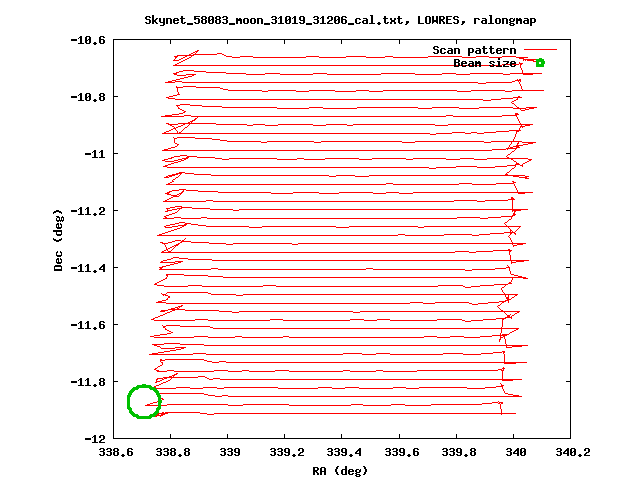Click the 'Beam size' legend label
The width and height of the screenshot is (640, 480).
click(x=484, y=63)
